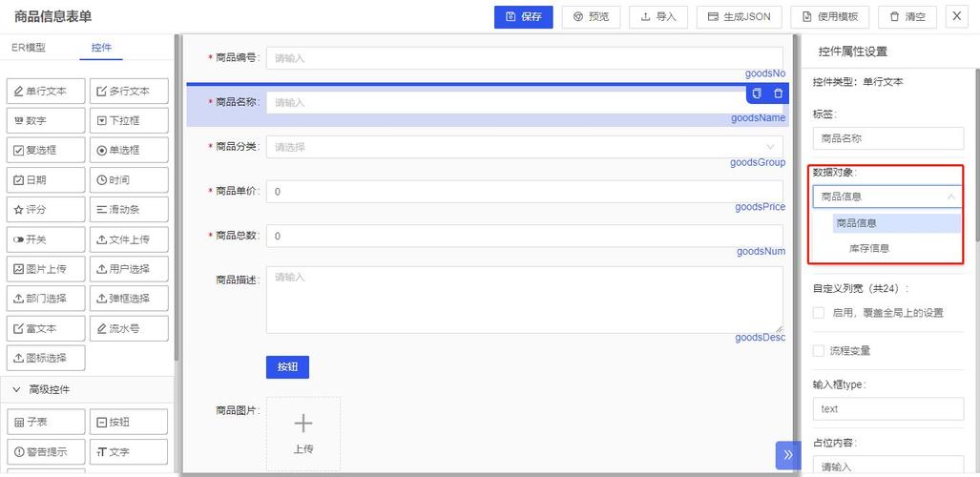980x477 pixels.
Task: Delete the selected 商品名称 field
Action: pyautogui.click(x=778, y=93)
